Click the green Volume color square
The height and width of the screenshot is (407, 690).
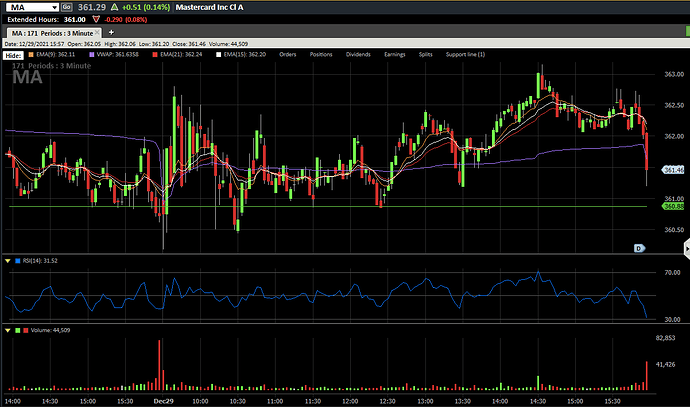click(x=18, y=330)
